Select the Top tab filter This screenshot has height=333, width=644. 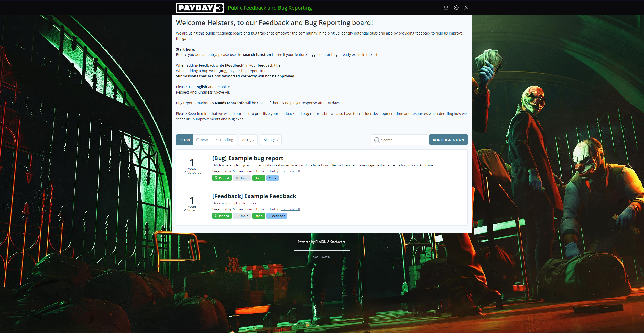pos(184,139)
